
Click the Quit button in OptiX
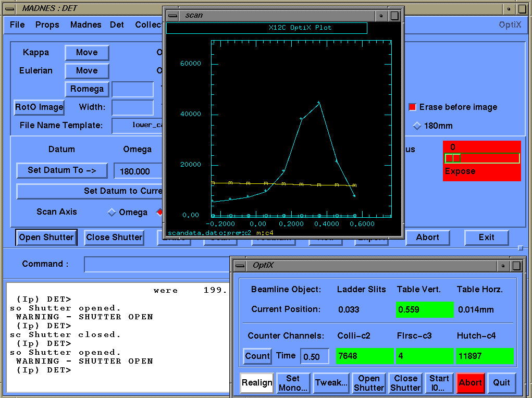coord(501,383)
